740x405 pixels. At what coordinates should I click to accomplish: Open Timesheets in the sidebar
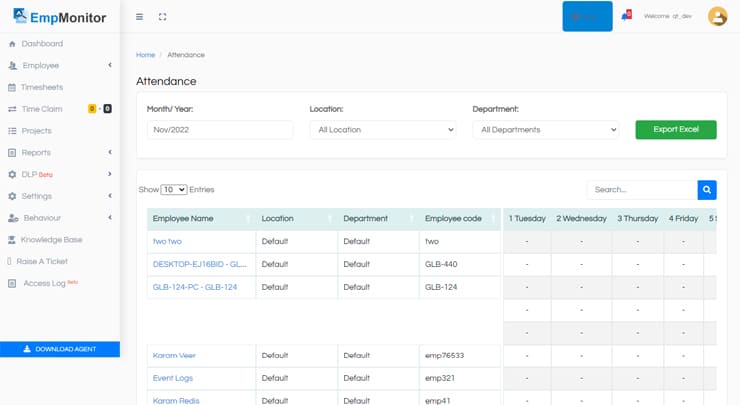point(42,87)
